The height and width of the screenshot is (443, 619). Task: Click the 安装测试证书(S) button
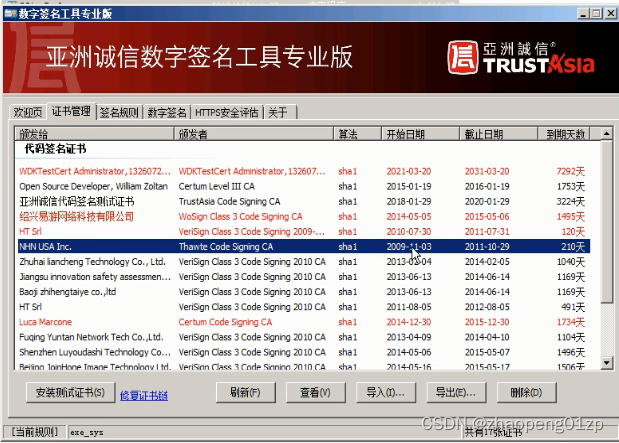coord(70,392)
